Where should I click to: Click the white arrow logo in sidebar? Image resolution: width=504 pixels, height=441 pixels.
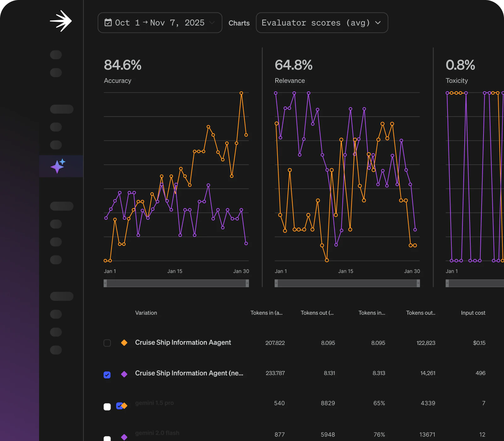pos(61,21)
